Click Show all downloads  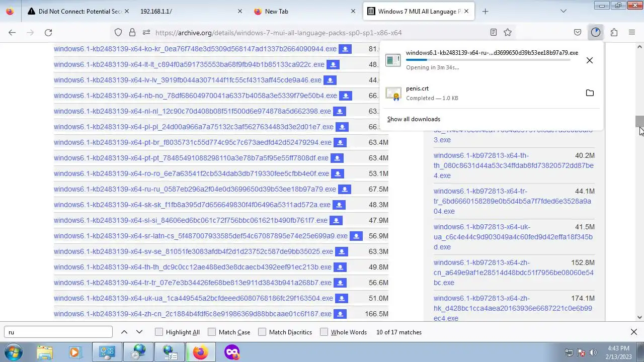point(414,119)
